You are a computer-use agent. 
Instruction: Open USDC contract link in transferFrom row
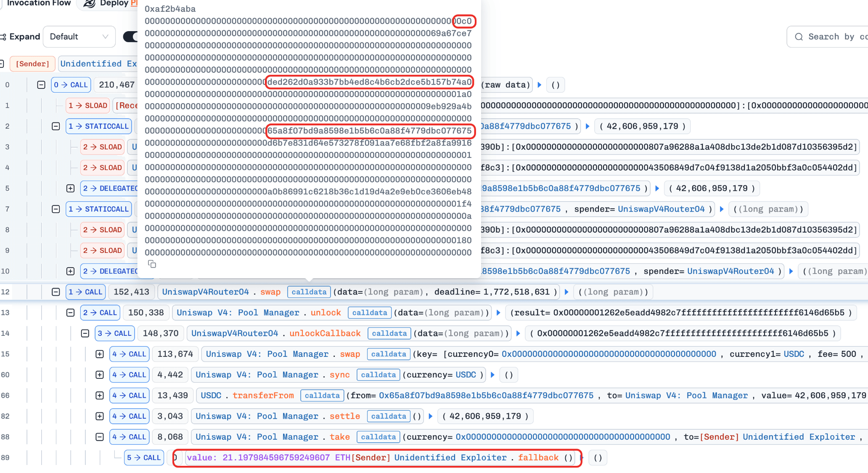tap(211, 396)
